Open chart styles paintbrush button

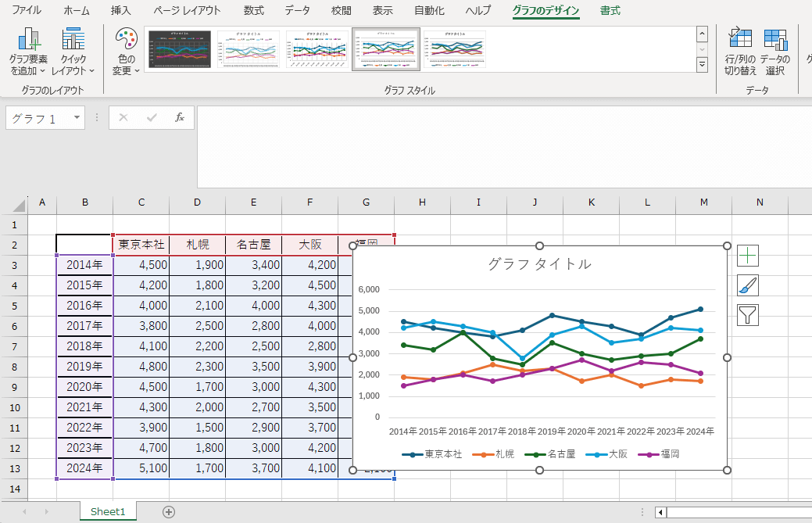pyautogui.click(x=748, y=285)
